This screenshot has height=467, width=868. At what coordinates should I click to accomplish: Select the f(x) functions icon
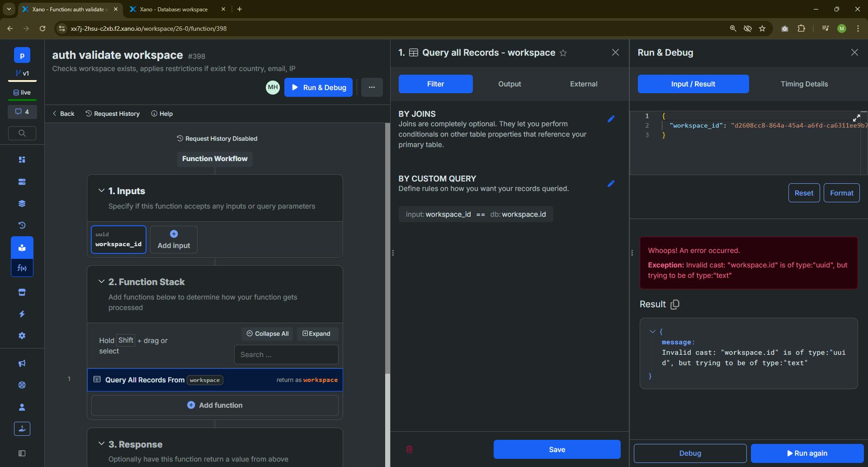click(22, 268)
